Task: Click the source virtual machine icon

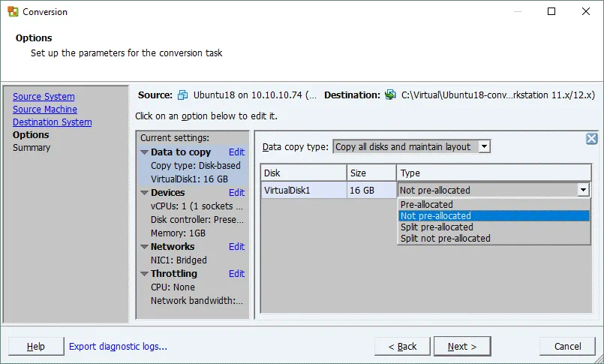Action: (183, 95)
